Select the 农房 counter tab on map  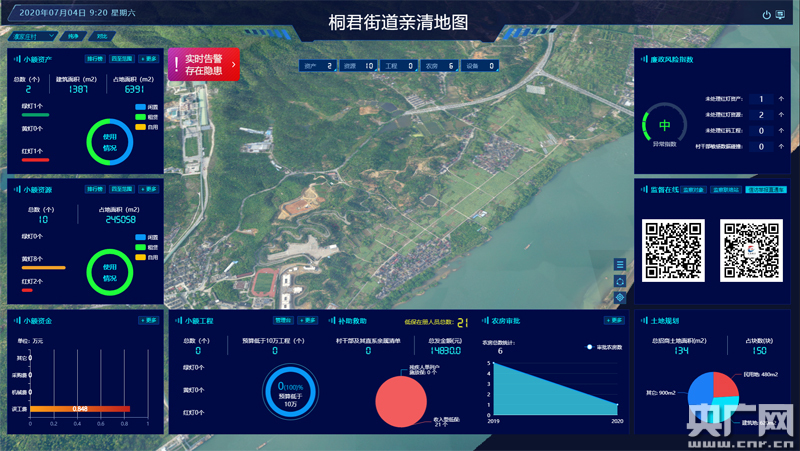point(439,66)
